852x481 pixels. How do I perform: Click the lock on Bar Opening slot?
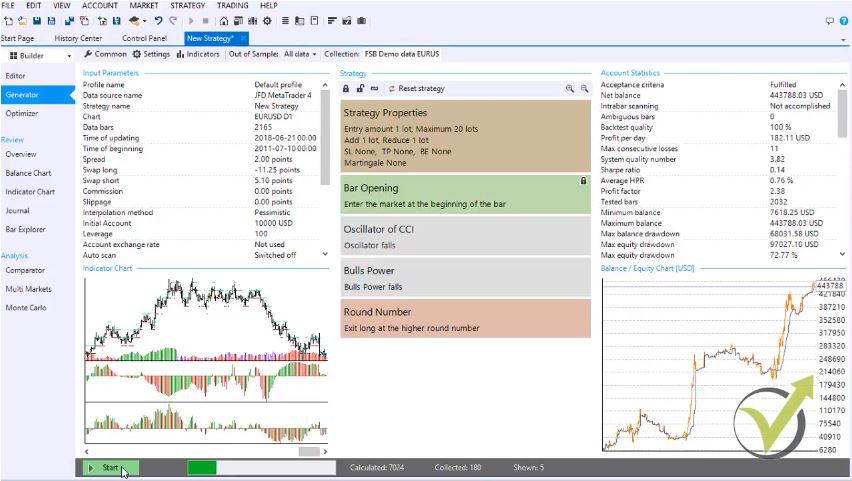pyautogui.click(x=583, y=181)
